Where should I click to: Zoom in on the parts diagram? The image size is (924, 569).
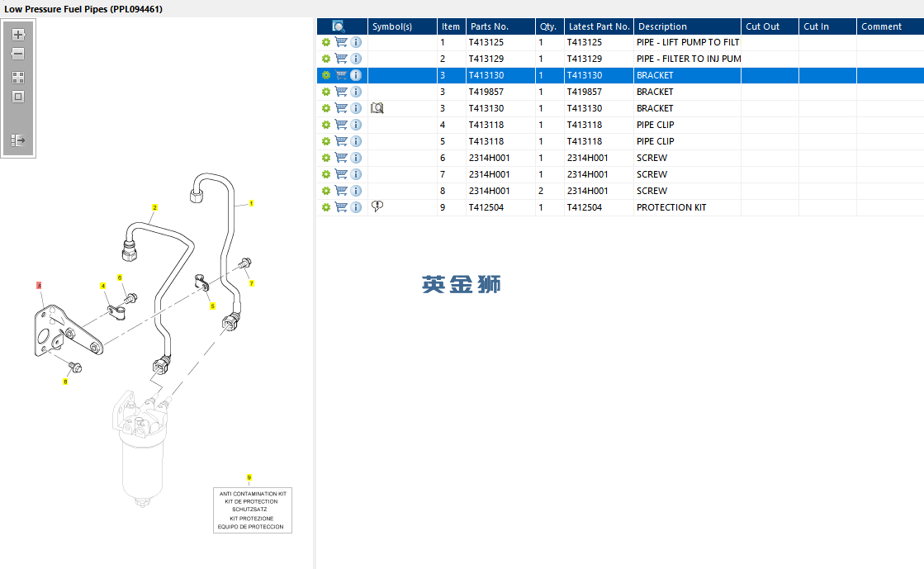pyautogui.click(x=17, y=35)
